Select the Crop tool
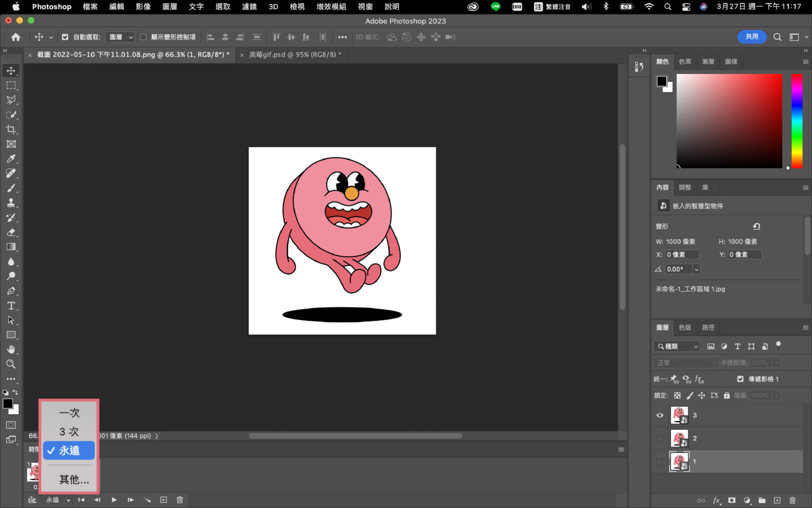The height and width of the screenshot is (508, 812). coord(11,130)
